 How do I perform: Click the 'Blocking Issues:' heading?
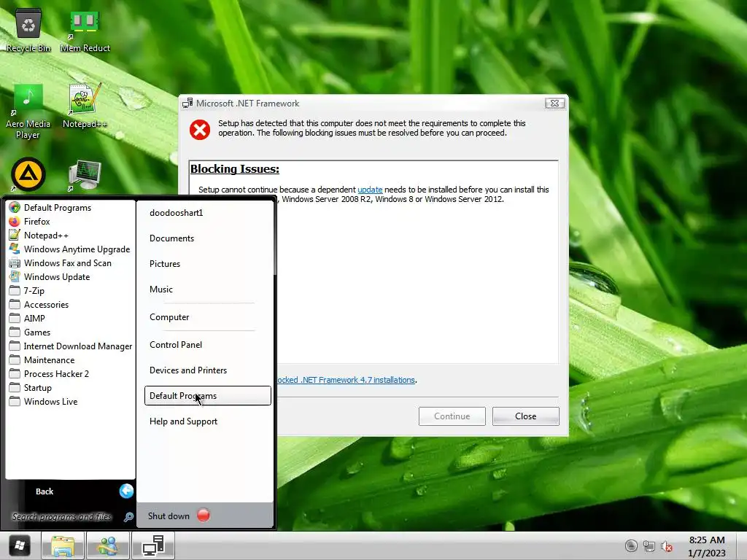[x=235, y=169]
